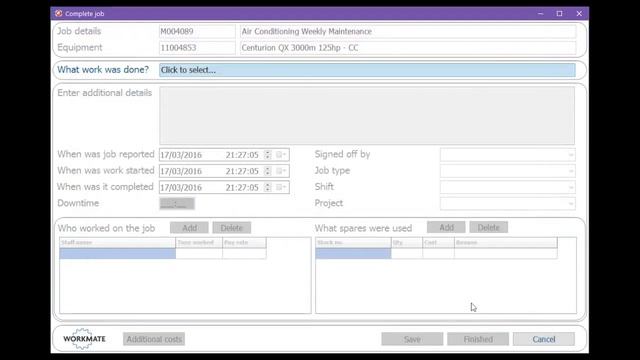
Task: Minimize the Complete job window
Action: [x=540, y=13]
